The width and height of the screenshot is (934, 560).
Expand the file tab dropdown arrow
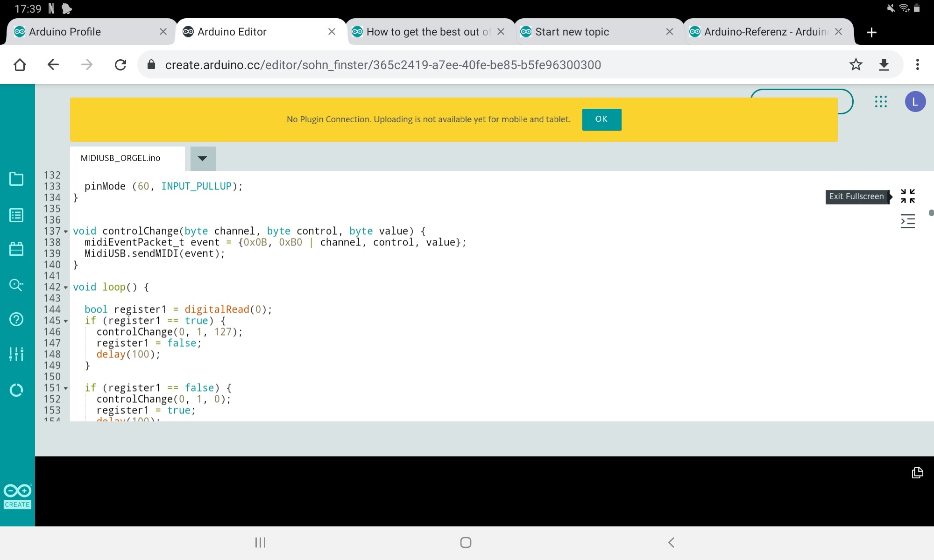coord(202,158)
